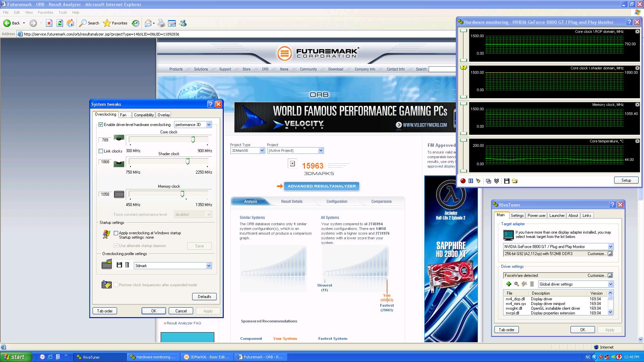Viewport: 644px width, 362px height.
Task: Open the Overlay tab
Action: 164,115
